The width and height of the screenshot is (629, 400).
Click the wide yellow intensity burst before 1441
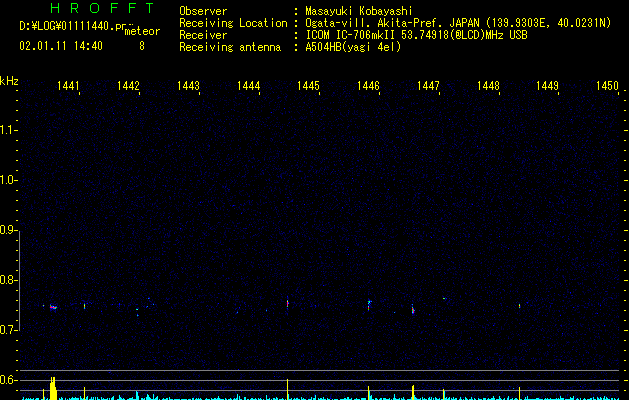tap(53, 388)
